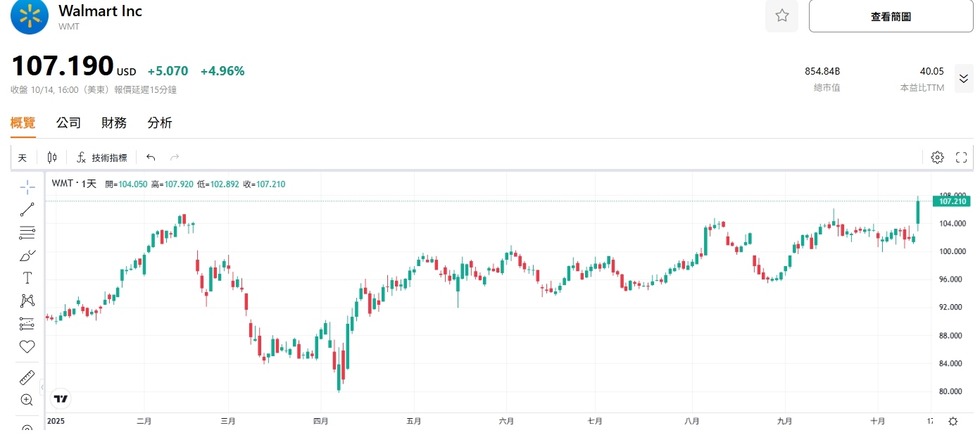The image size is (980, 435).
Task: Select the trend line drawing tool
Action: (x=27, y=209)
